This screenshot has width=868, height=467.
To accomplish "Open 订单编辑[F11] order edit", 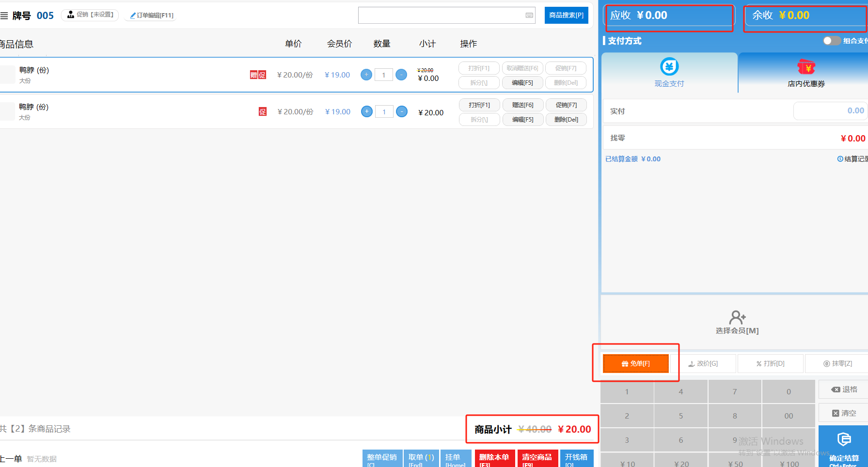I will [152, 16].
